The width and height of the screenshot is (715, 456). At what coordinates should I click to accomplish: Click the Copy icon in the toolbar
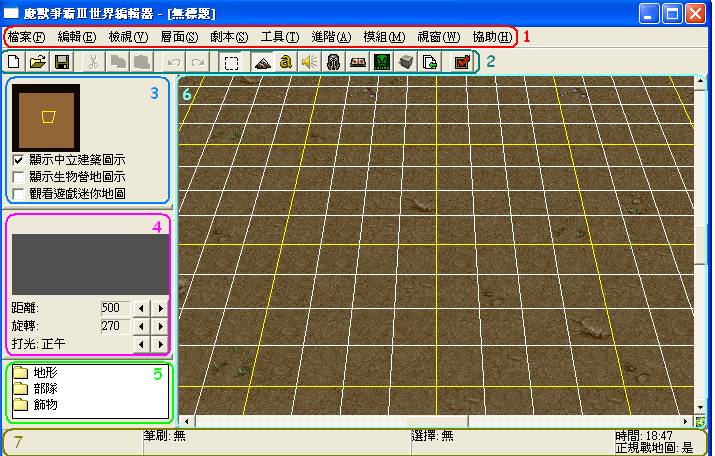pos(118,62)
